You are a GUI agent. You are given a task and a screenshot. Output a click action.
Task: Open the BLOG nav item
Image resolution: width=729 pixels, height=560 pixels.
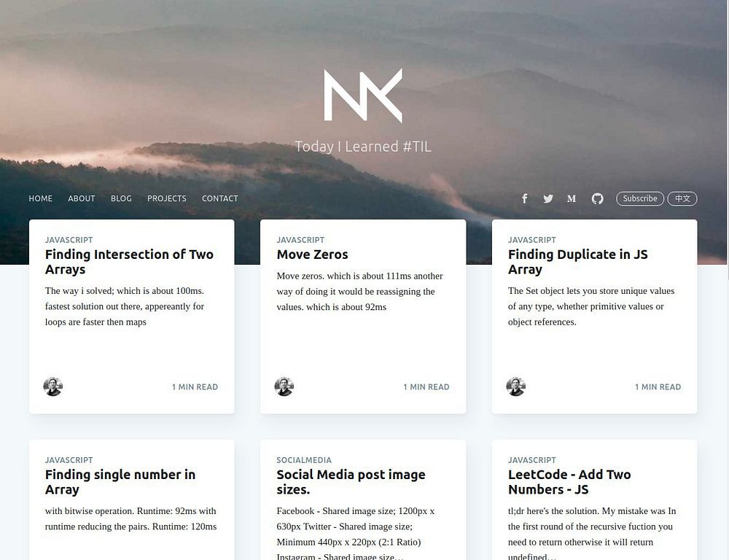pyautogui.click(x=121, y=198)
